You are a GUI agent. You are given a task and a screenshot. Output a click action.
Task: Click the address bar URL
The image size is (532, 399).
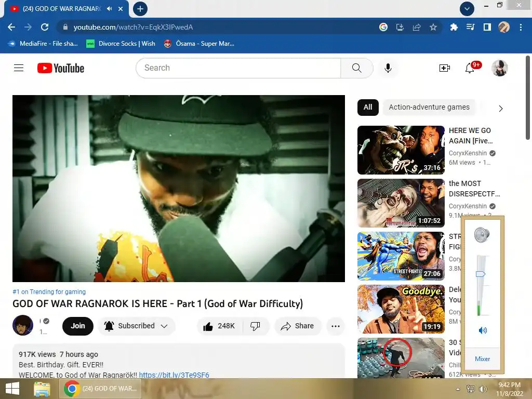coord(133,27)
